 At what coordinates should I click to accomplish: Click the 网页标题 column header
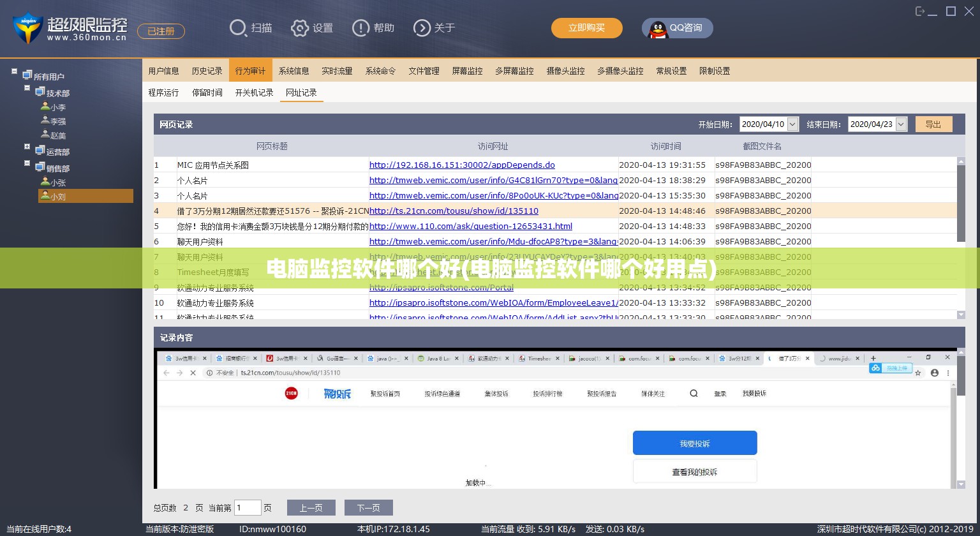(272, 146)
